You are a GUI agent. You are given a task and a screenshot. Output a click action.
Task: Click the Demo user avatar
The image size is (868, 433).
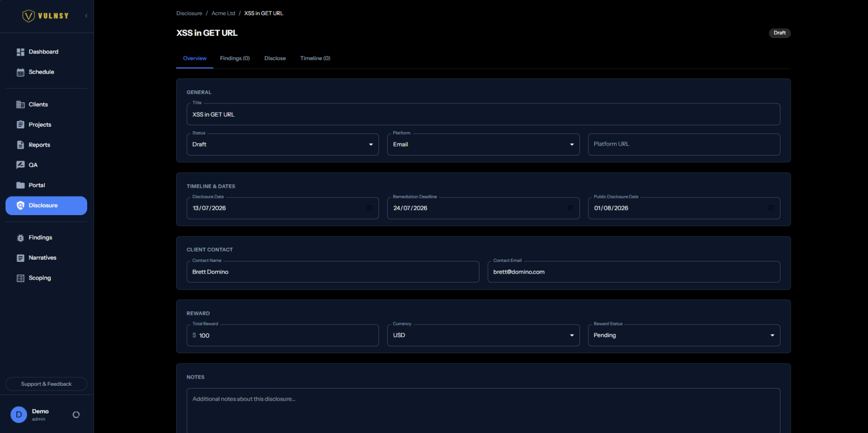[19, 414]
